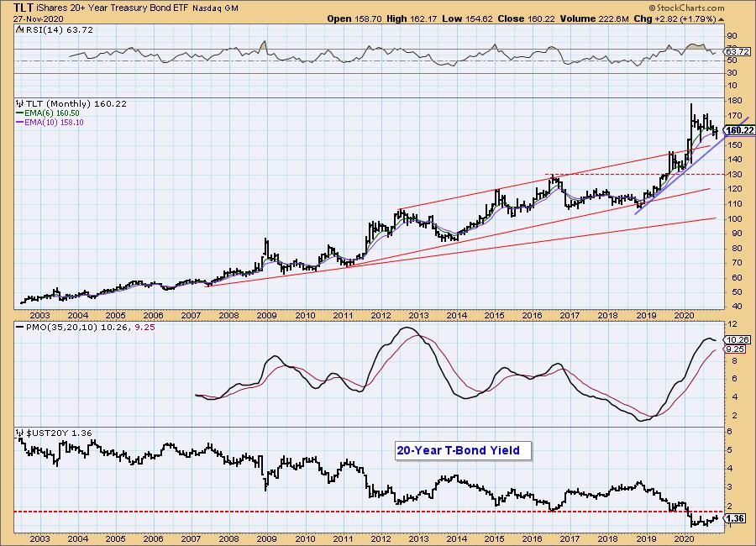Screen dimensions: 756x546
Task: Select the iShares 20+ Year Treasury Bond ETF title
Action: 113,8
